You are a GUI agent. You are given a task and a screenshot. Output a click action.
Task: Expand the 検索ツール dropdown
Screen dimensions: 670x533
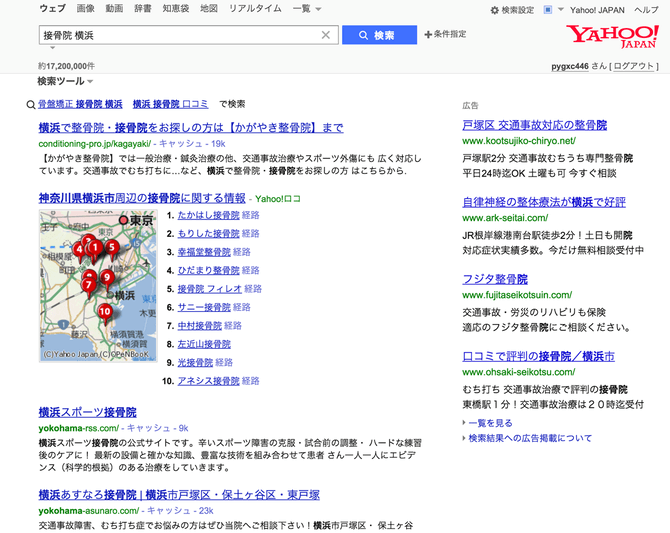coord(66,81)
